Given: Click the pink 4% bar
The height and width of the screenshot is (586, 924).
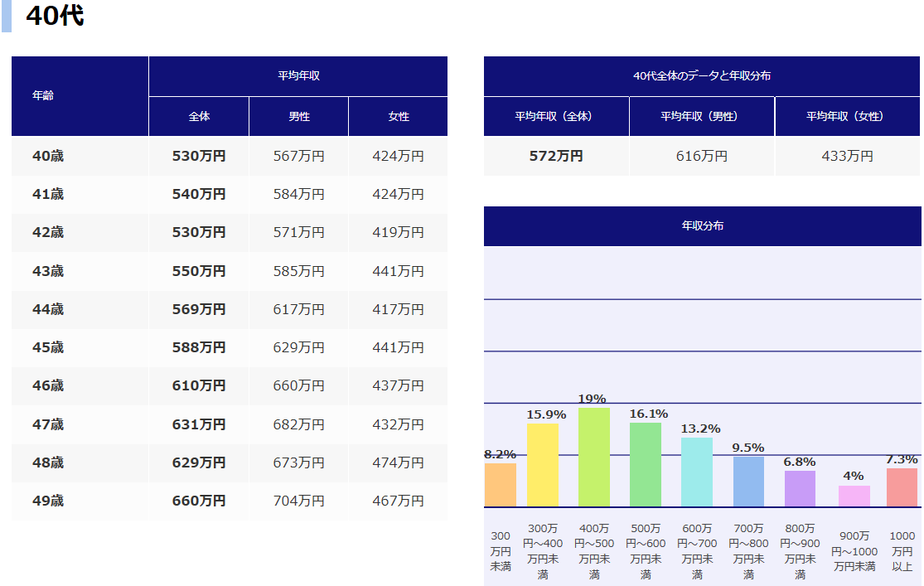Looking at the screenshot, I should pyautogui.click(x=854, y=496).
